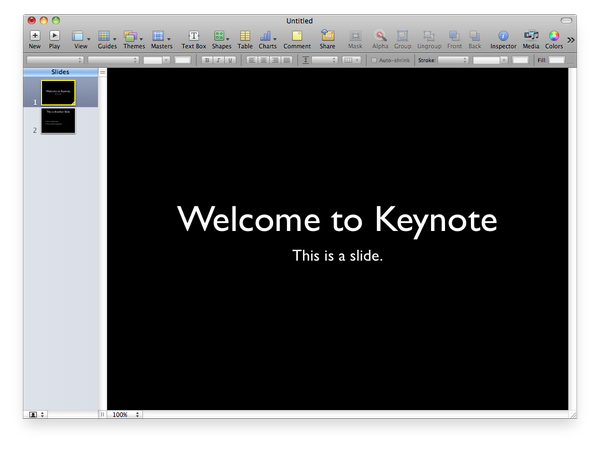Open the slide navigator view popup

click(x=37, y=414)
